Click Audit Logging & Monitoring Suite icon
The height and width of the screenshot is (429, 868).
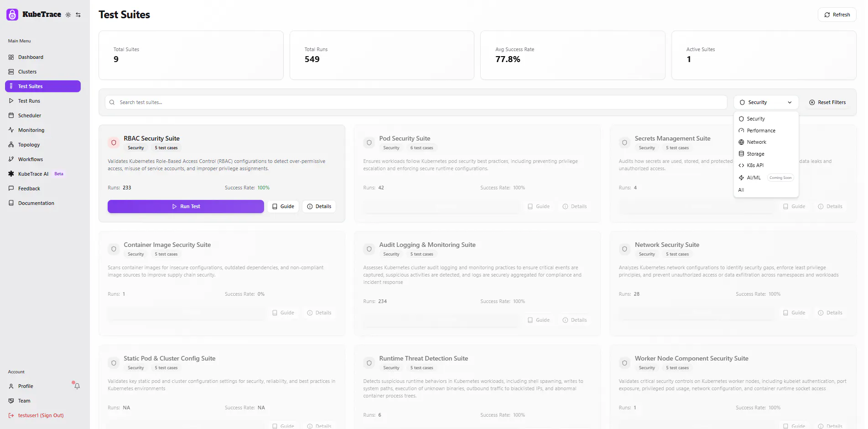click(369, 249)
